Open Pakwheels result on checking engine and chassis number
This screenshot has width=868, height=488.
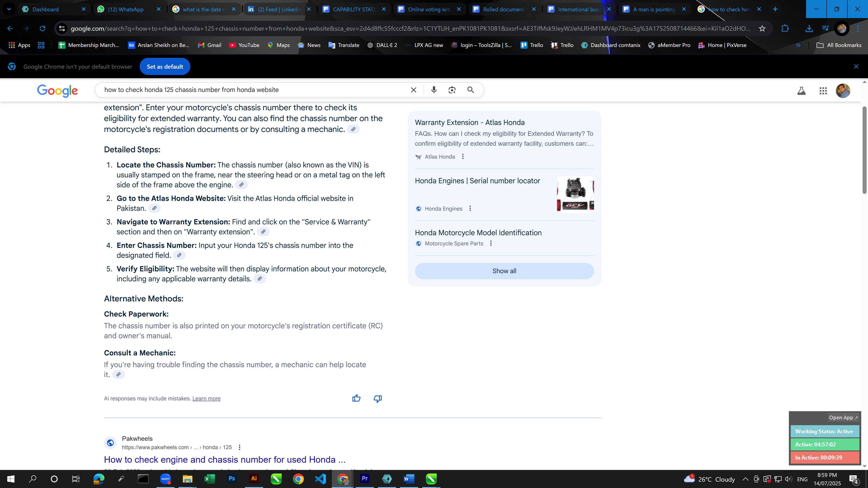(x=224, y=460)
